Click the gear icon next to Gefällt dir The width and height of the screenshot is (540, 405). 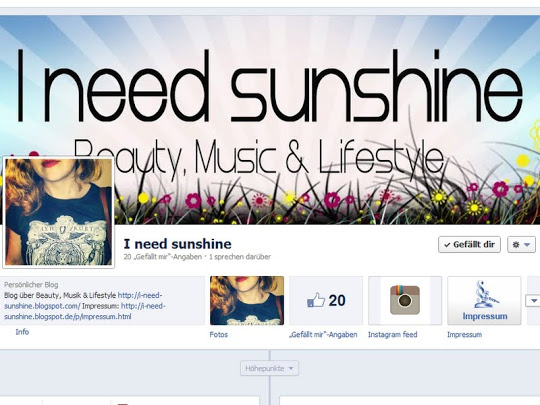516,245
